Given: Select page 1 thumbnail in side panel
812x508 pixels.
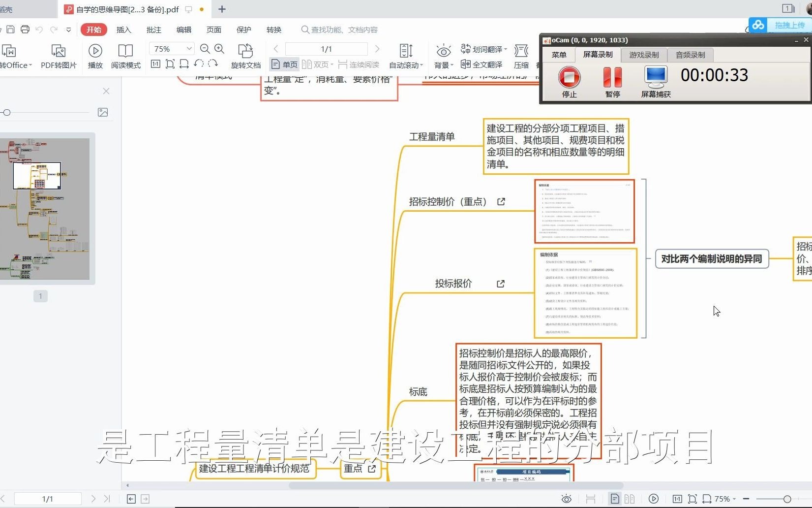Looking at the screenshot, I should (x=45, y=209).
